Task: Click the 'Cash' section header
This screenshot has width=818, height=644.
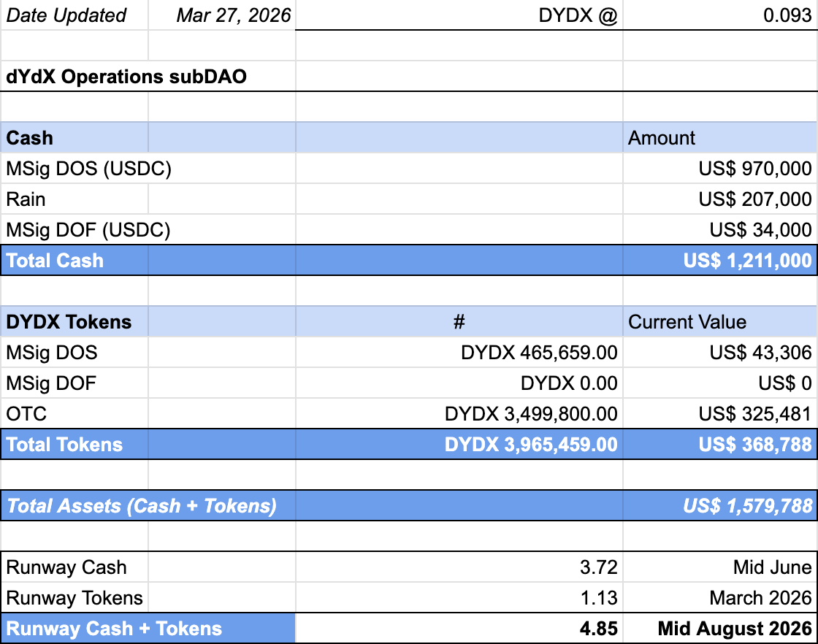Action: tap(74, 138)
